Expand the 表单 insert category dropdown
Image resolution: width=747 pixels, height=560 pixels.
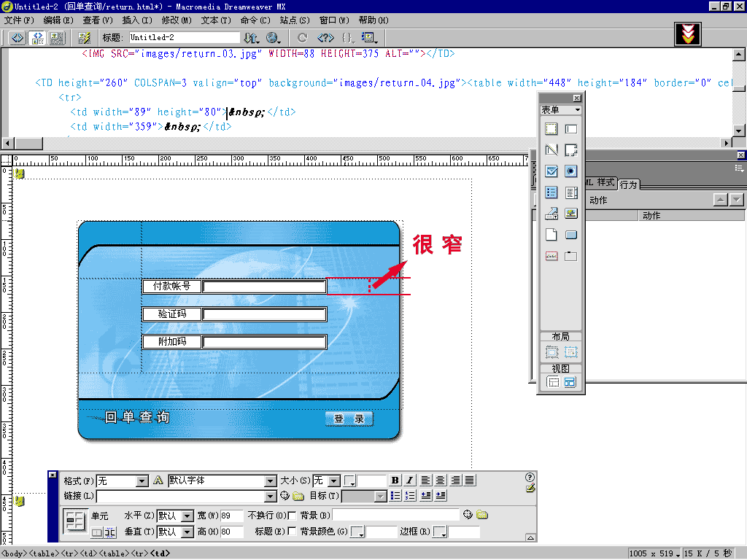577,110
